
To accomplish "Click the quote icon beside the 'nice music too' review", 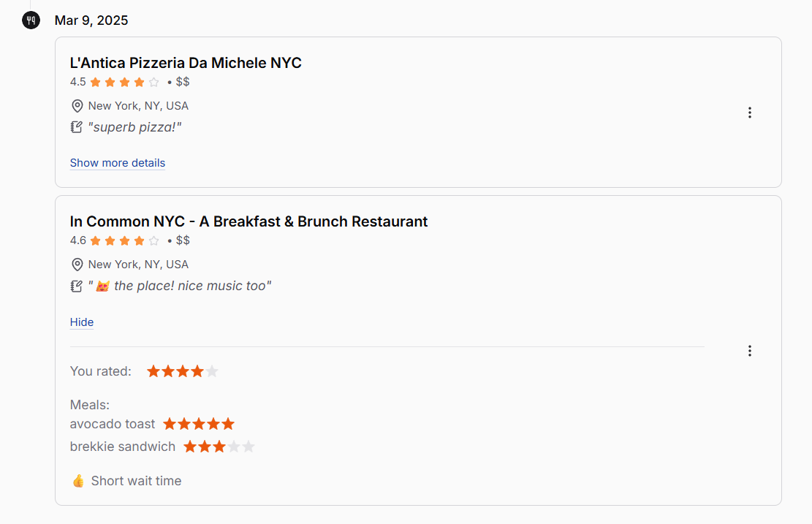I will click(x=76, y=285).
